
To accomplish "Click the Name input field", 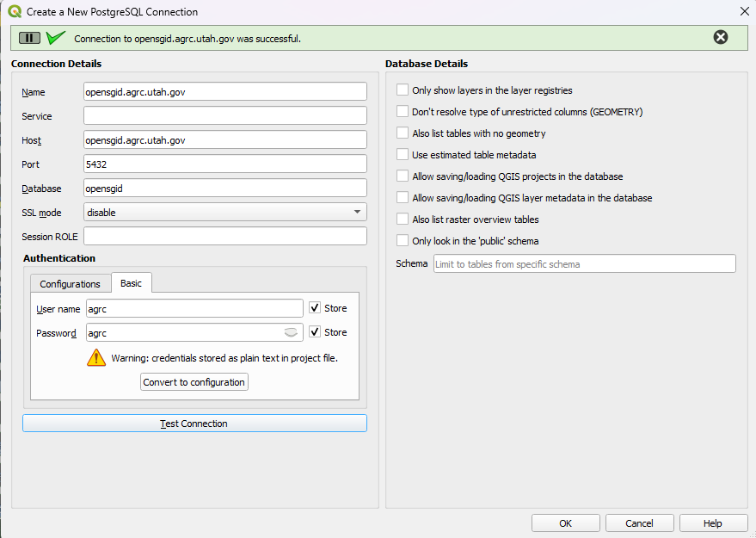I will [x=225, y=92].
